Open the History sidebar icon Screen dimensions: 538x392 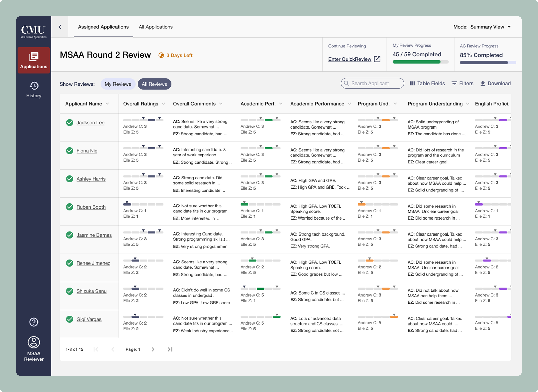[x=34, y=86]
